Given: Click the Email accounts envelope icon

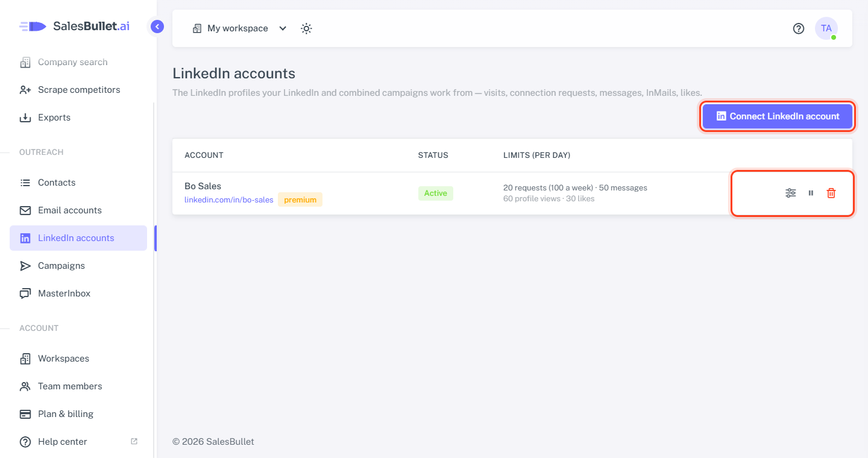Looking at the screenshot, I should (x=25, y=210).
